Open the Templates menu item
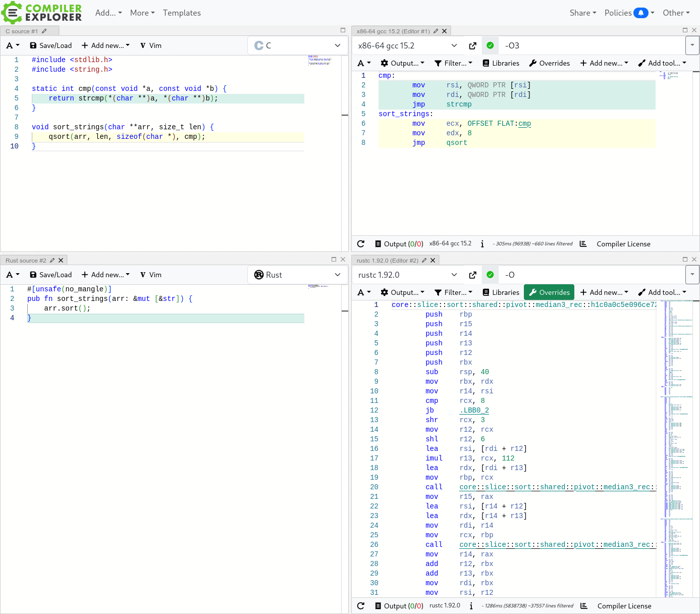This screenshot has height=614, width=700. [x=182, y=13]
